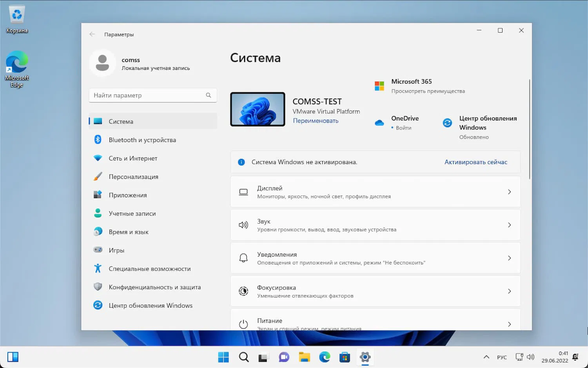This screenshot has width=588, height=368.
Task: Click the Bluetooth icon in the sidebar
Action: click(98, 140)
